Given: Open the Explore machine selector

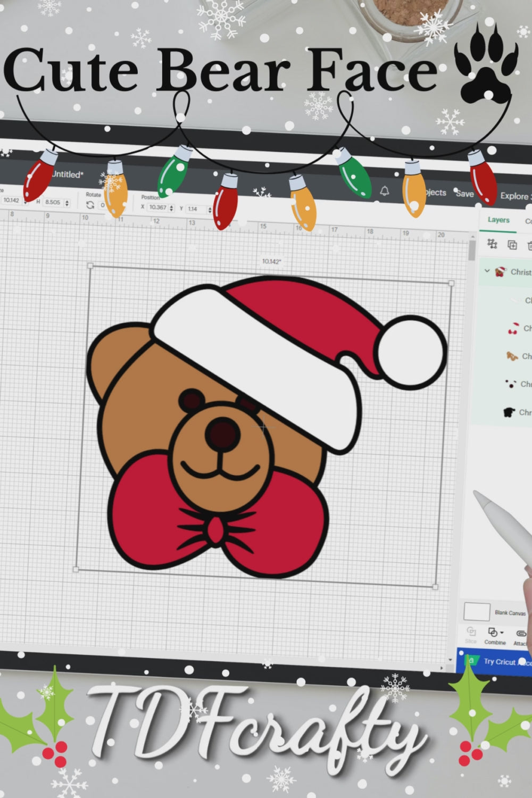Looking at the screenshot, I should (516, 196).
